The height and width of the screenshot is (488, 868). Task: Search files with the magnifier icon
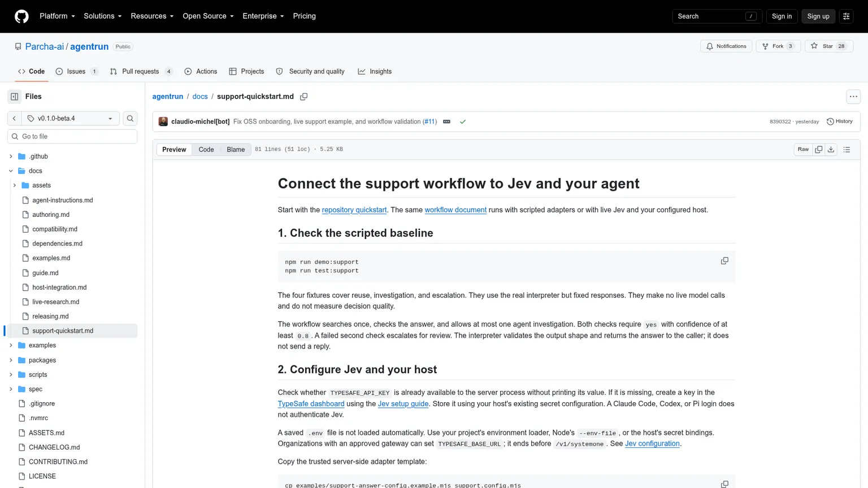tap(130, 119)
